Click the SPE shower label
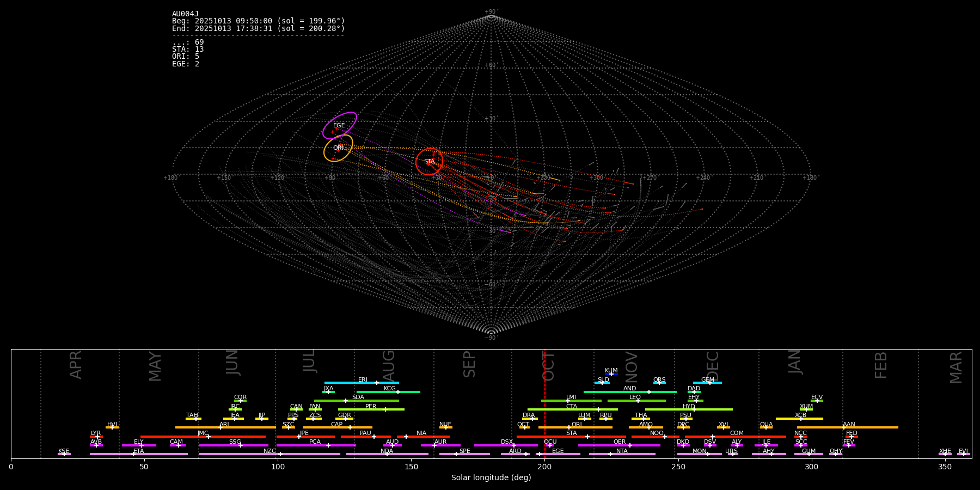 pos(464,451)
